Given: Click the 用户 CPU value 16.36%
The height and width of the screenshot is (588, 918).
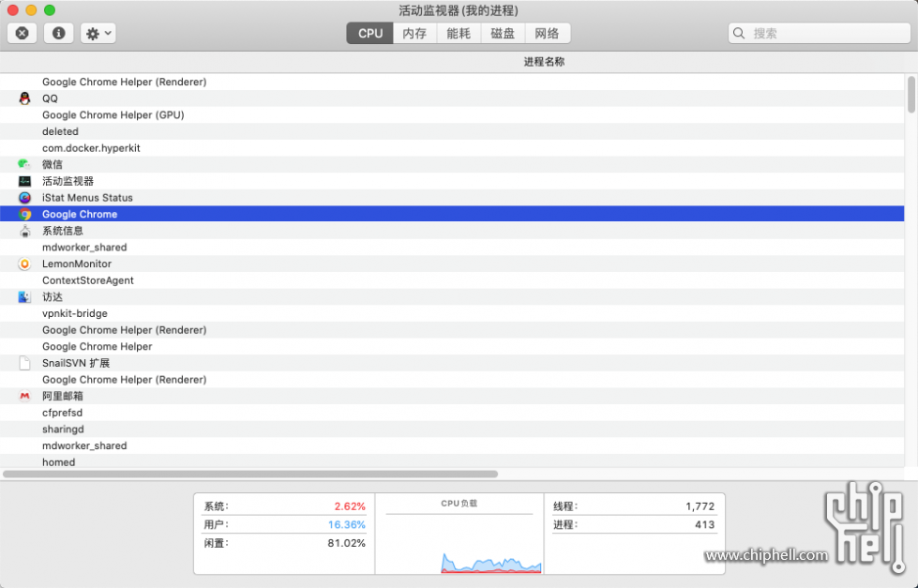Looking at the screenshot, I should pos(347,525).
